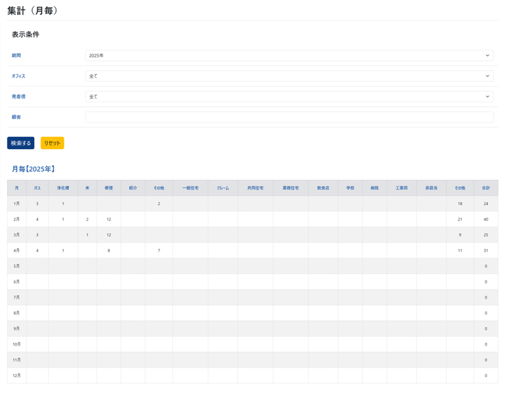This screenshot has height=420, width=505.
Task: Select the 5月 row label
Action: tap(17, 267)
